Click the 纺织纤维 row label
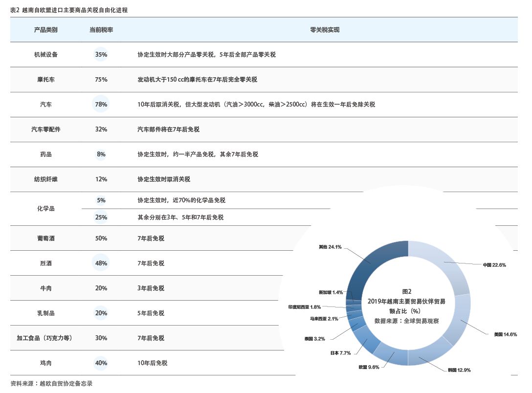 click(x=46, y=179)
